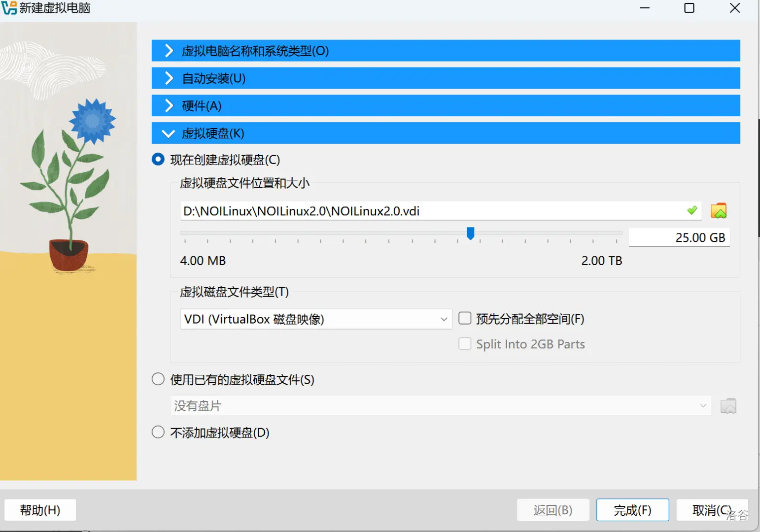Minimize the 新建虚拟电脑 window
The image size is (760, 532).
click(645, 8)
